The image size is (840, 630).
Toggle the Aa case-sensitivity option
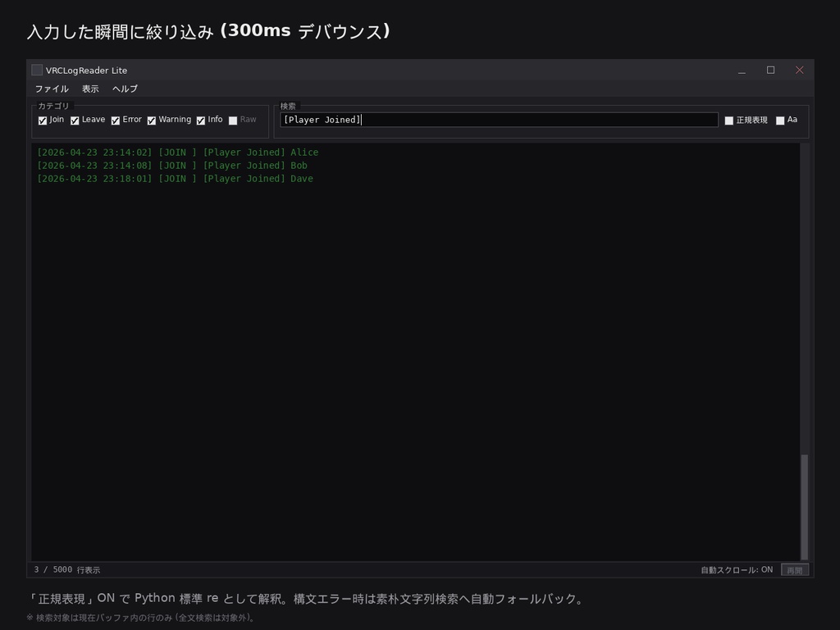pos(780,120)
